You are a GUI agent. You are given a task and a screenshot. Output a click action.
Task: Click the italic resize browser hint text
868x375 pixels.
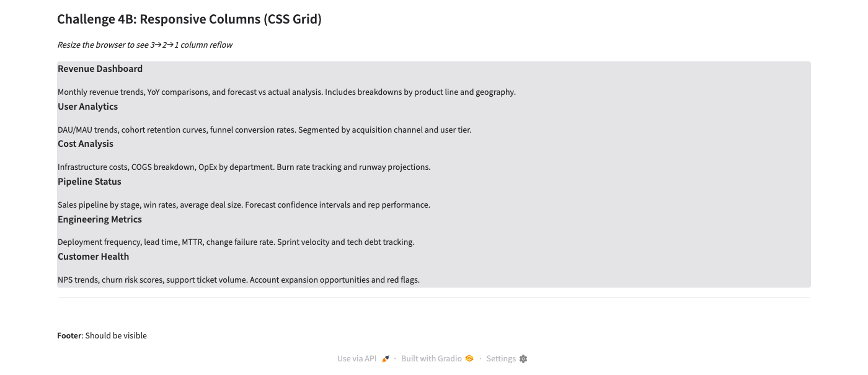[x=144, y=45]
